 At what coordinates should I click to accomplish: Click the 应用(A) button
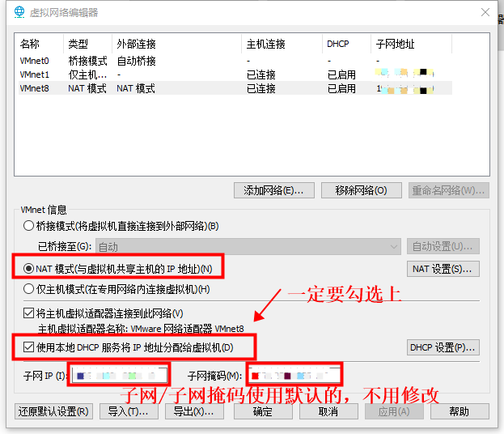click(394, 411)
